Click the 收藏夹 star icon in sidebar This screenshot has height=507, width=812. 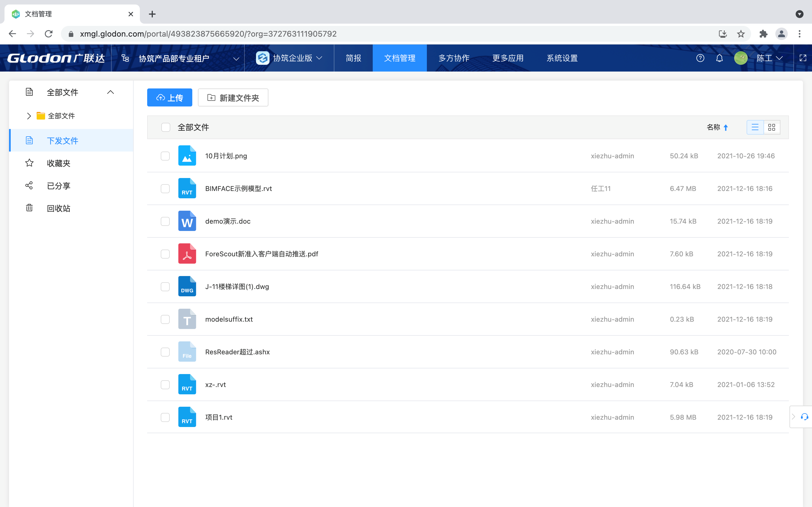pos(30,163)
